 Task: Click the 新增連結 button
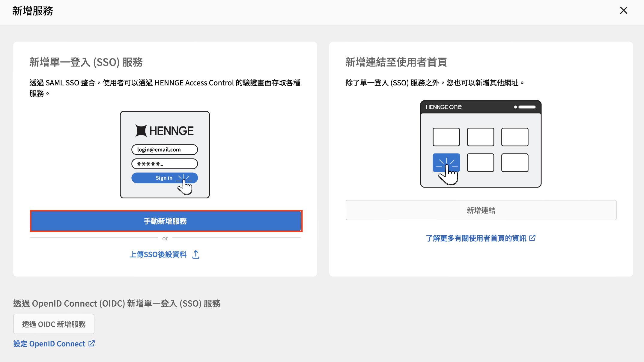point(481,210)
